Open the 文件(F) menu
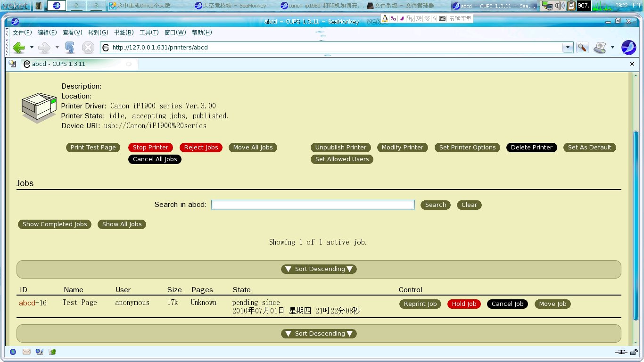 (22, 33)
